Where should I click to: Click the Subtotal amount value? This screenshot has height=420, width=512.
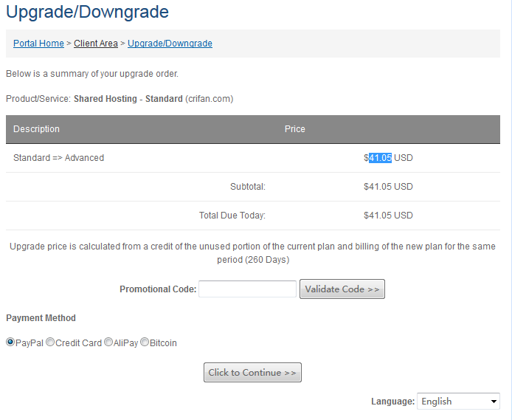tap(388, 187)
